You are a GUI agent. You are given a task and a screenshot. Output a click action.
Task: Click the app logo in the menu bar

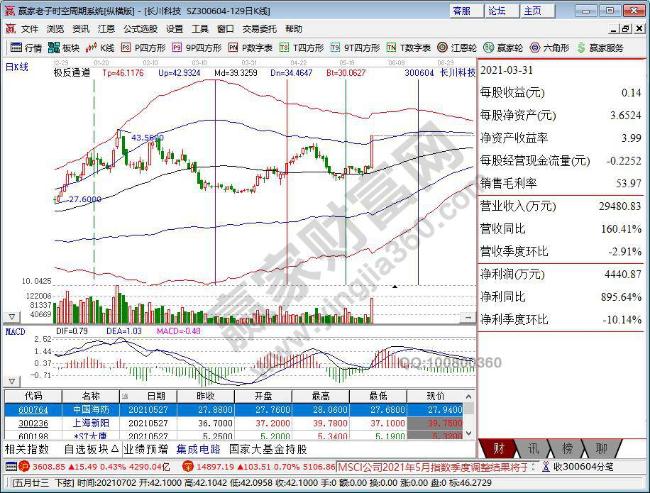tap(10, 29)
